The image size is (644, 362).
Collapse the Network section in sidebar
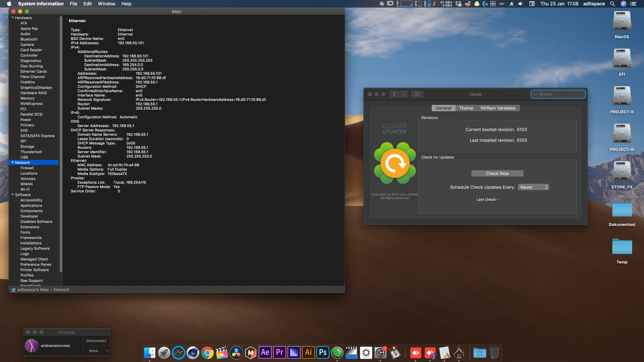(13, 162)
